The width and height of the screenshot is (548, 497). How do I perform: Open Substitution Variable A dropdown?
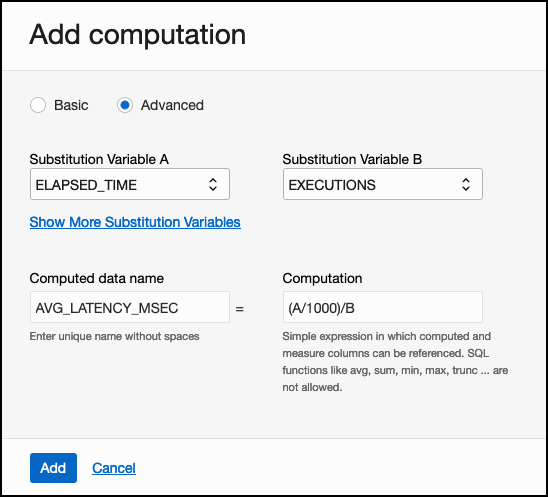(x=130, y=184)
